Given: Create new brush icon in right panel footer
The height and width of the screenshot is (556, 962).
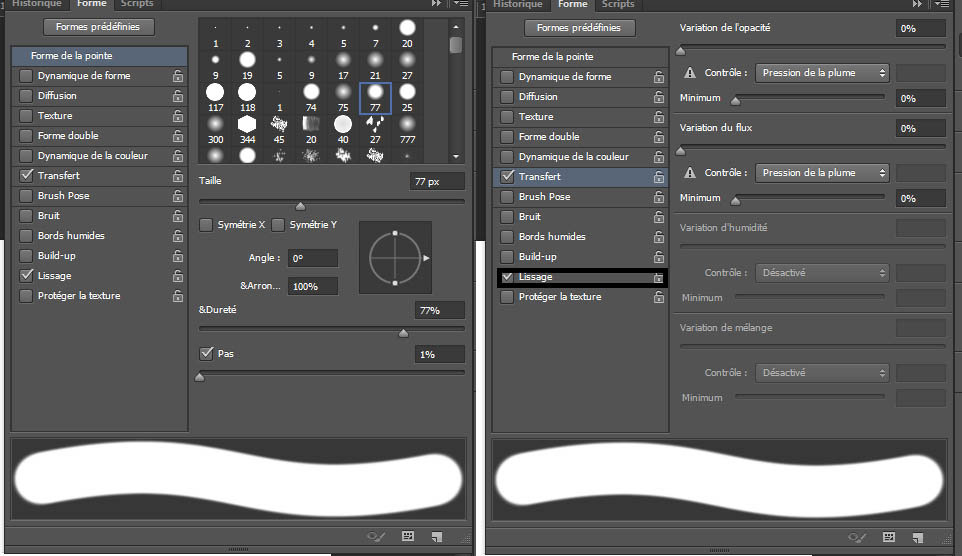Looking at the screenshot, I should (x=916, y=537).
